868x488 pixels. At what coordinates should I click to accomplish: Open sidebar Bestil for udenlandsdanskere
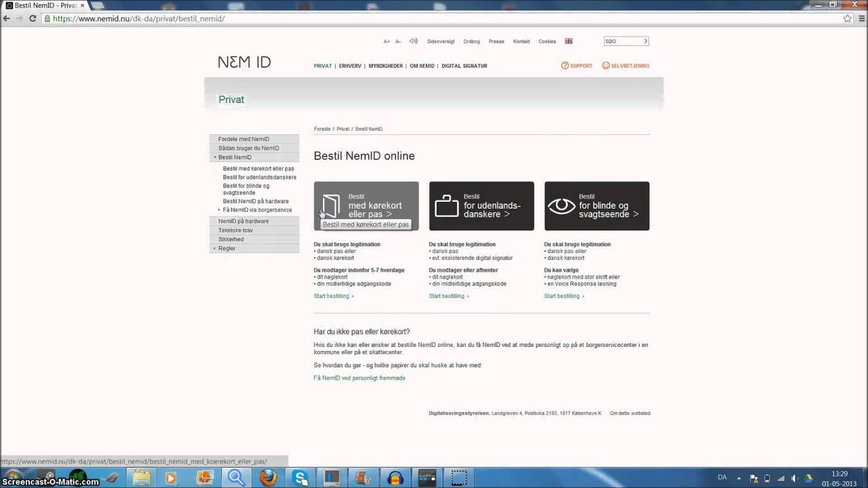point(260,178)
